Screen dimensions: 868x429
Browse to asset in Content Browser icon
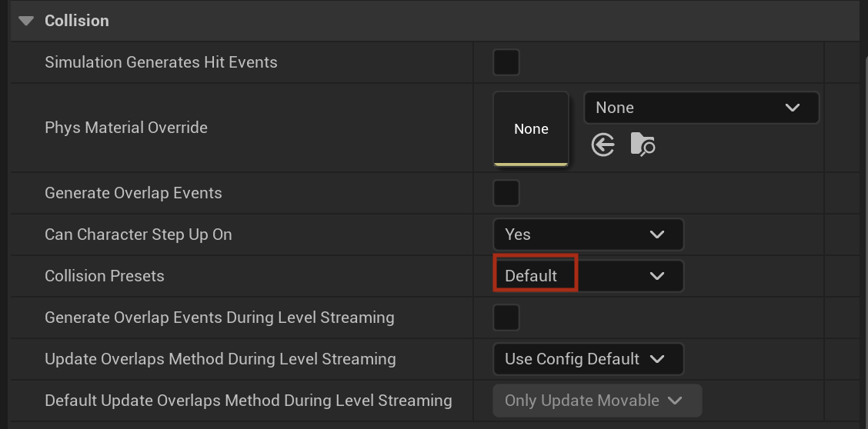pos(643,145)
